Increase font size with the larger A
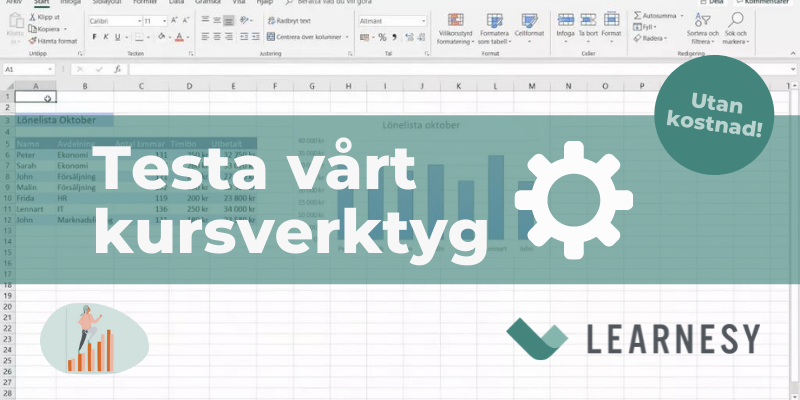800x400 pixels. tap(174, 21)
